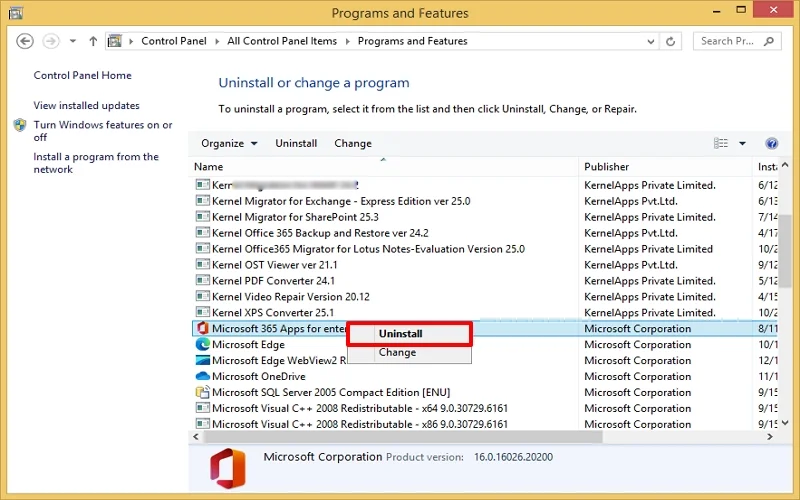Click Microsoft Corporation publisher for Microsoft Edge
Viewport: 800px width, 500px height.
(x=638, y=344)
